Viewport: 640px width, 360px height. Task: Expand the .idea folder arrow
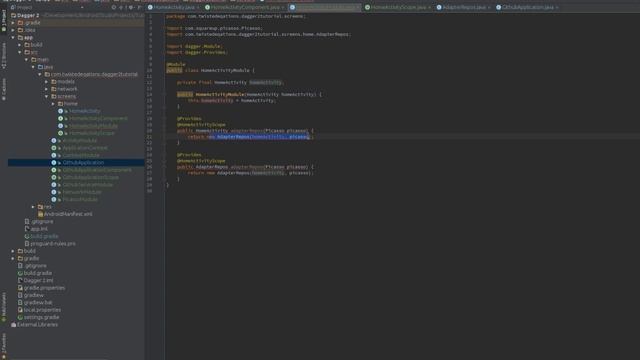point(13,30)
